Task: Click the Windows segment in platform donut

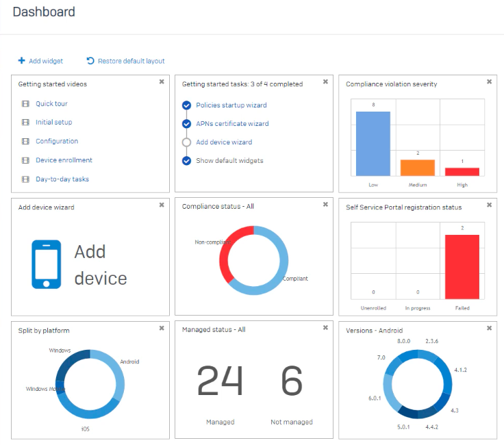Action: point(66,361)
